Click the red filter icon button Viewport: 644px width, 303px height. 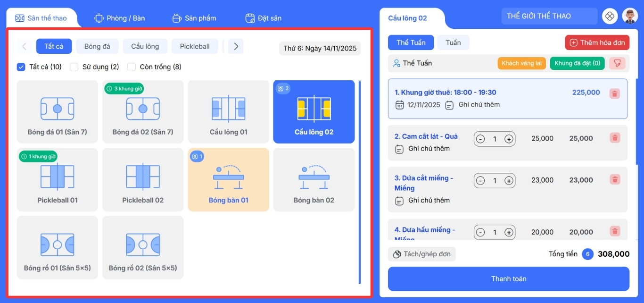pyautogui.click(x=617, y=63)
